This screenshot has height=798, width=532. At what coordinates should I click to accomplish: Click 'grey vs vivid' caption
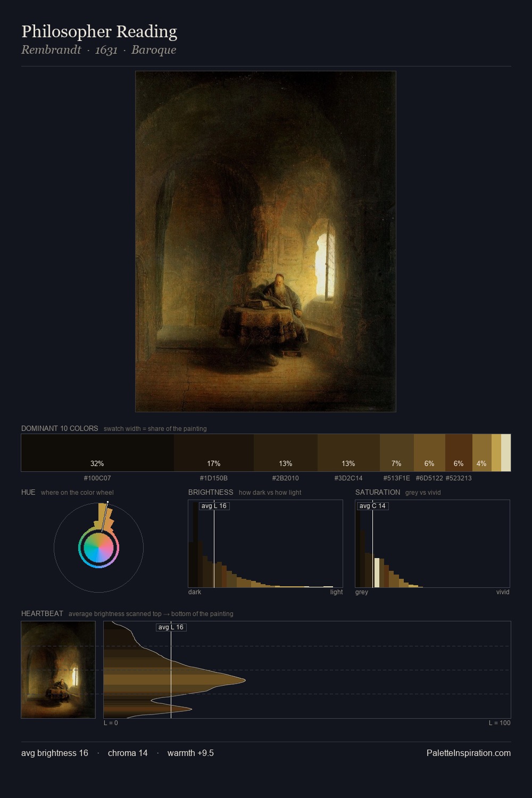coord(423,493)
